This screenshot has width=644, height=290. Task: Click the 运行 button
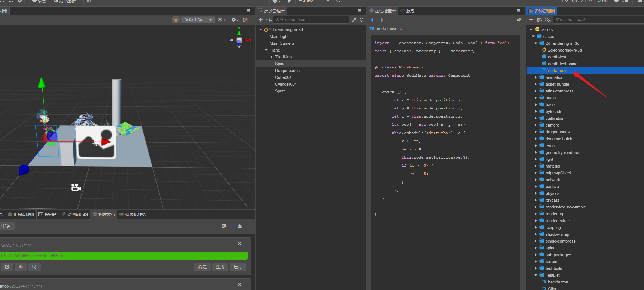238,267
